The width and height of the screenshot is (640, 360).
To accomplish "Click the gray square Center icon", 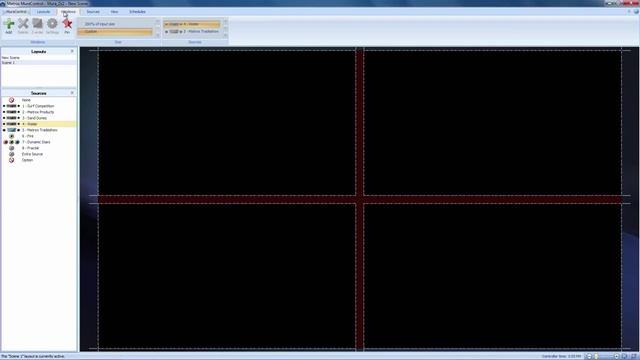I will pos(38,24).
